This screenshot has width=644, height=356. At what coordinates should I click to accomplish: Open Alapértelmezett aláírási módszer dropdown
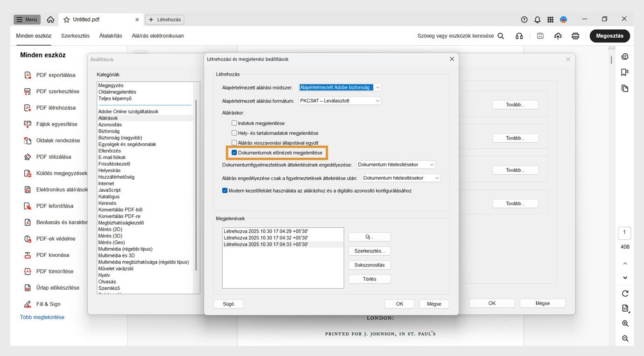[x=340, y=87]
